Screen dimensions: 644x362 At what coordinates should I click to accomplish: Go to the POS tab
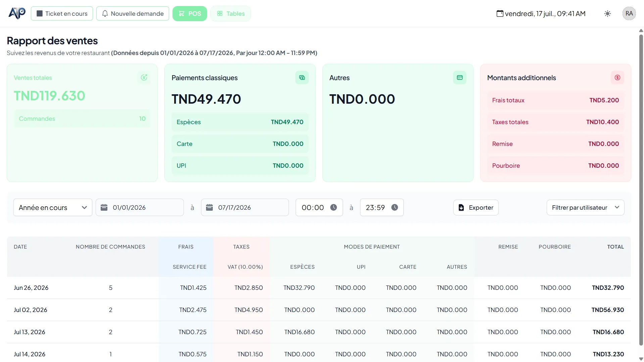190,13
